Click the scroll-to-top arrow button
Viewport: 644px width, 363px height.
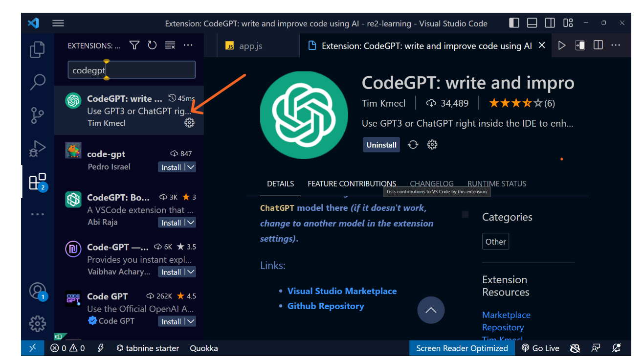(x=431, y=310)
